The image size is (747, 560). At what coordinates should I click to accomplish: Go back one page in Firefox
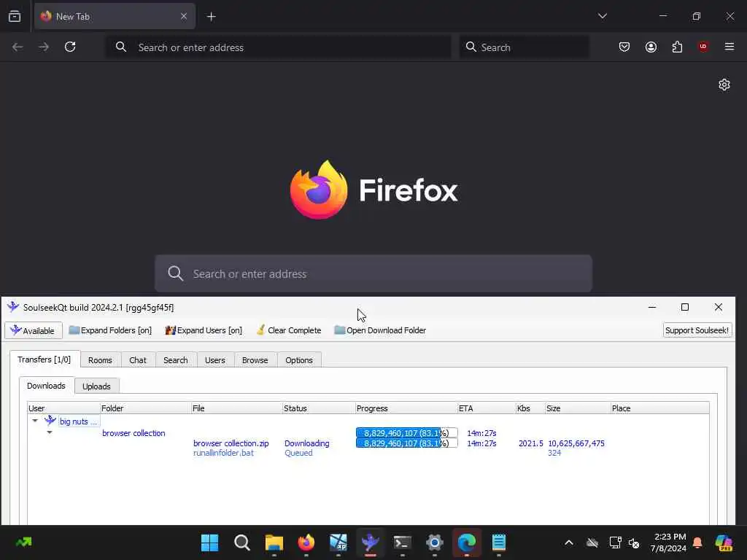[18, 47]
